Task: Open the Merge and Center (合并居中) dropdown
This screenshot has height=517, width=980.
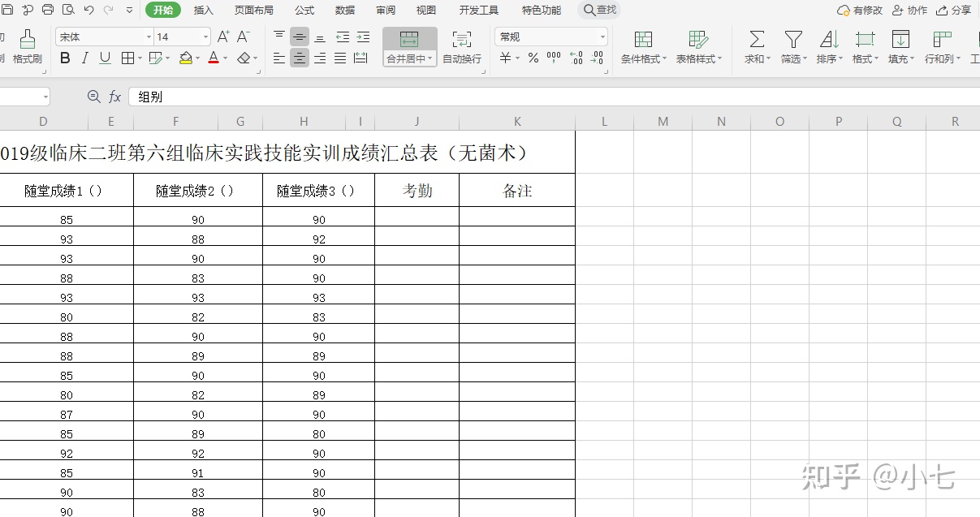Action: coord(408,58)
